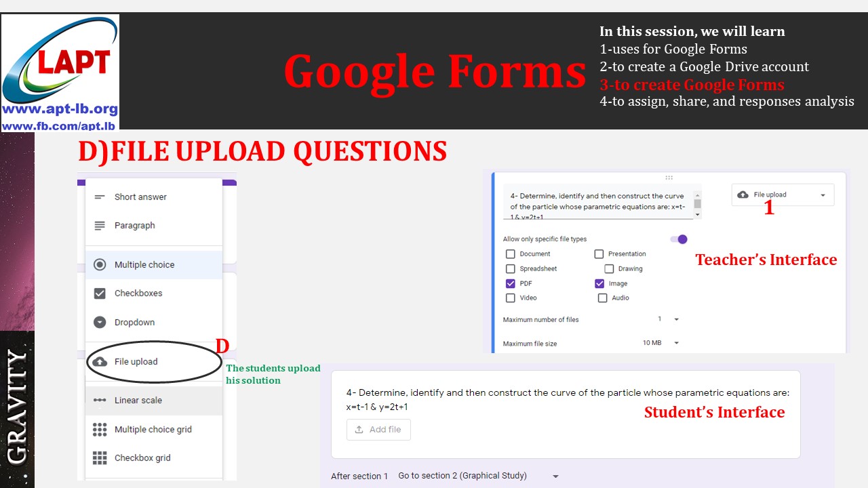
Task: Click the Add file button
Action: (378, 429)
